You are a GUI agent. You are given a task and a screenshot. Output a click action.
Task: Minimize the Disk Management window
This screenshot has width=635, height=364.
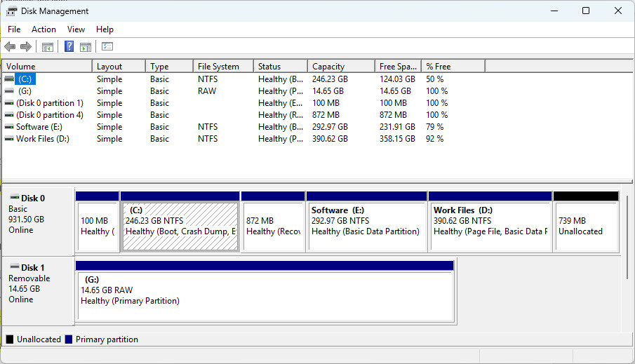click(554, 11)
